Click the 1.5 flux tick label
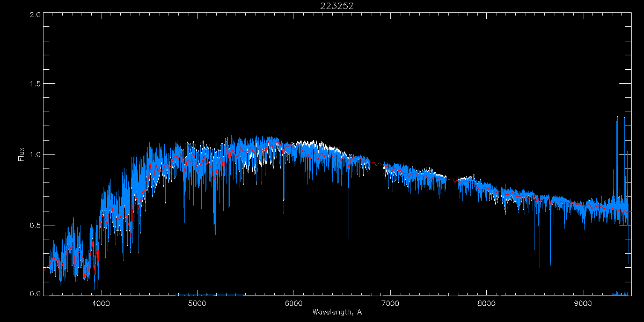The image size is (644, 322). click(x=35, y=84)
